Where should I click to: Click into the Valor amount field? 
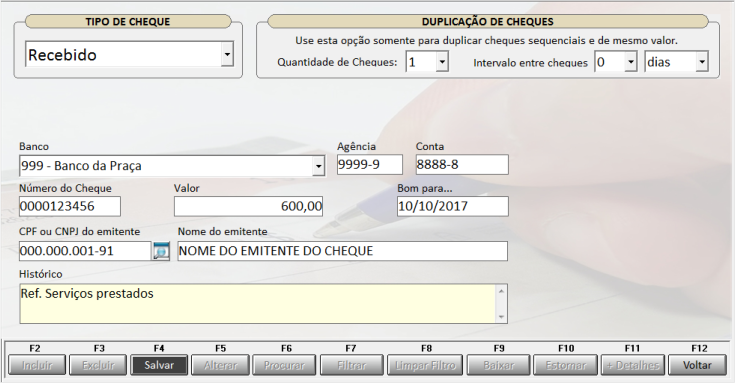click(248, 206)
